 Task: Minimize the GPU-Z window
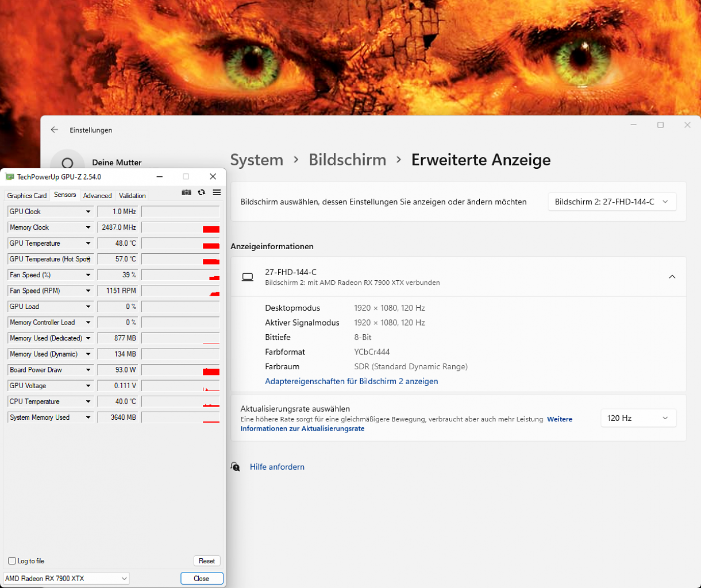(x=159, y=177)
